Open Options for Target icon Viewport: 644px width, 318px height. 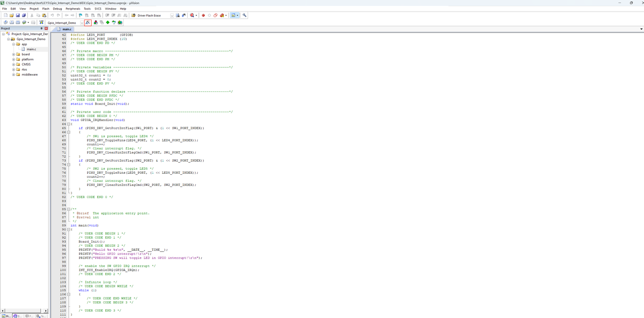click(88, 23)
